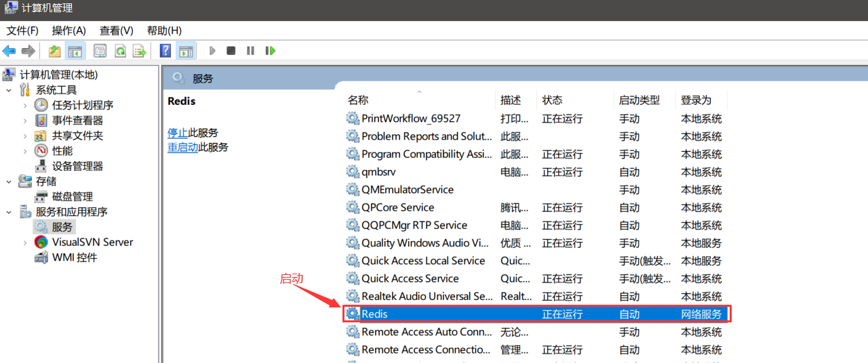Click the Refresh toolbar icon
Screen dimensions: 868x363
point(120,51)
